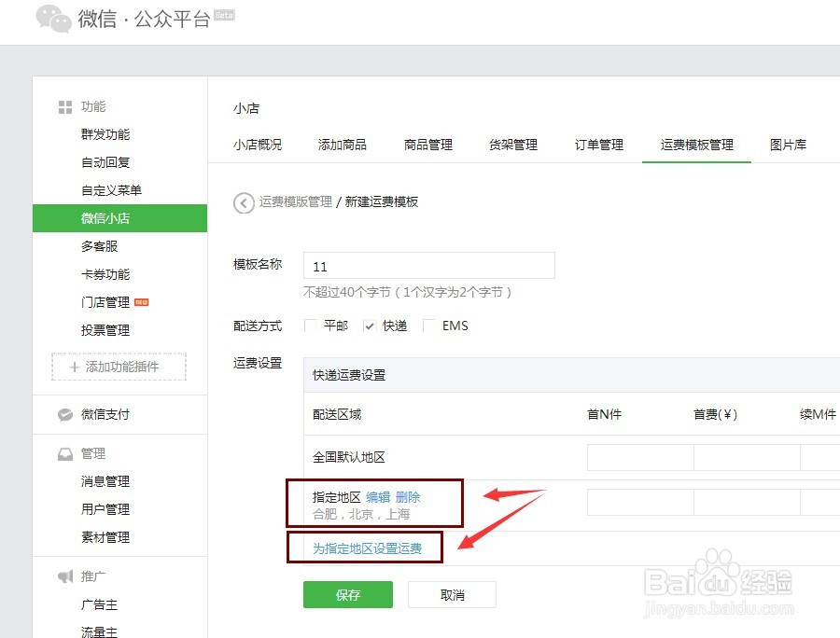Open the 图片库 tab
840x638 pixels.
pyautogui.click(x=788, y=145)
